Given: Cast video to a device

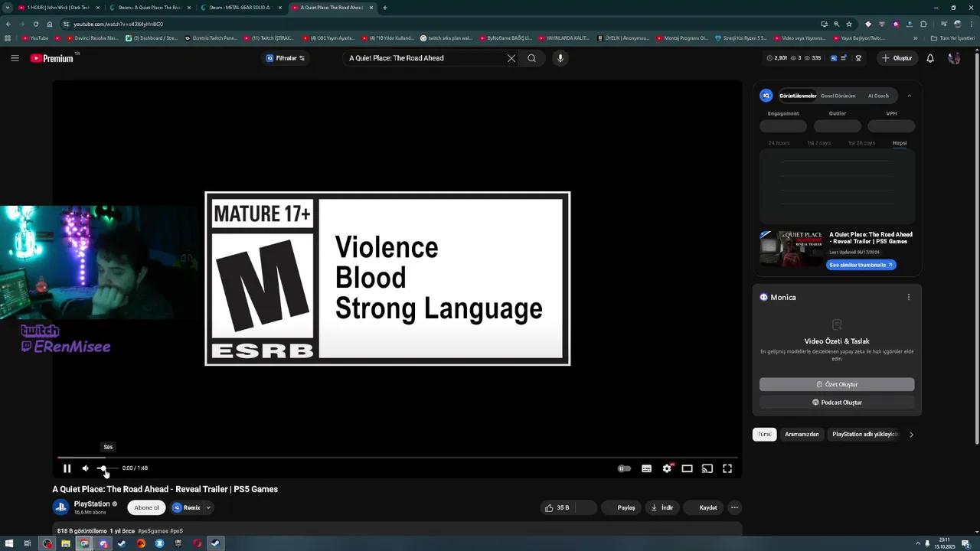Looking at the screenshot, I should point(707,468).
